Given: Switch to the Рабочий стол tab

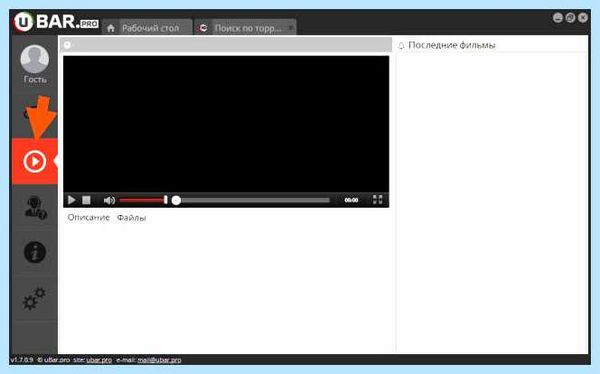Looking at the screenshot, I should tap(147, 28).
